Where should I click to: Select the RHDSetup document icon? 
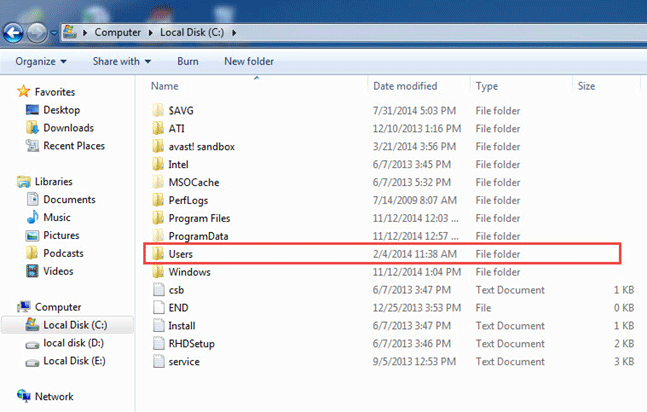159,343
